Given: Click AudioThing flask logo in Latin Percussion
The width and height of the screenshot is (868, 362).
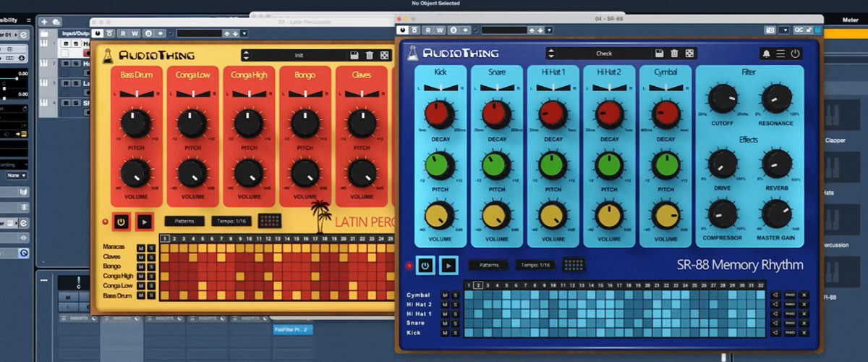Looking at the screenshot, I should pyautogui.click(x=108, y=55).
